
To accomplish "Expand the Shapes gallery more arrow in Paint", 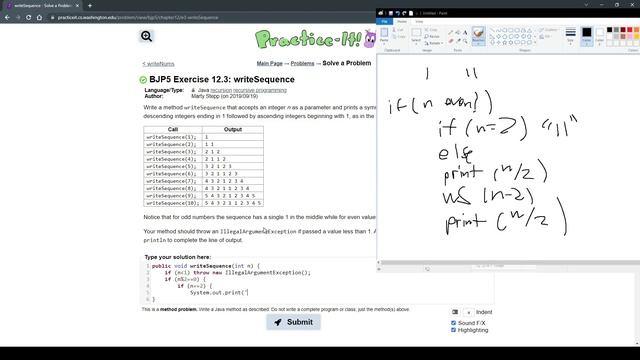I will pos(535,42).
